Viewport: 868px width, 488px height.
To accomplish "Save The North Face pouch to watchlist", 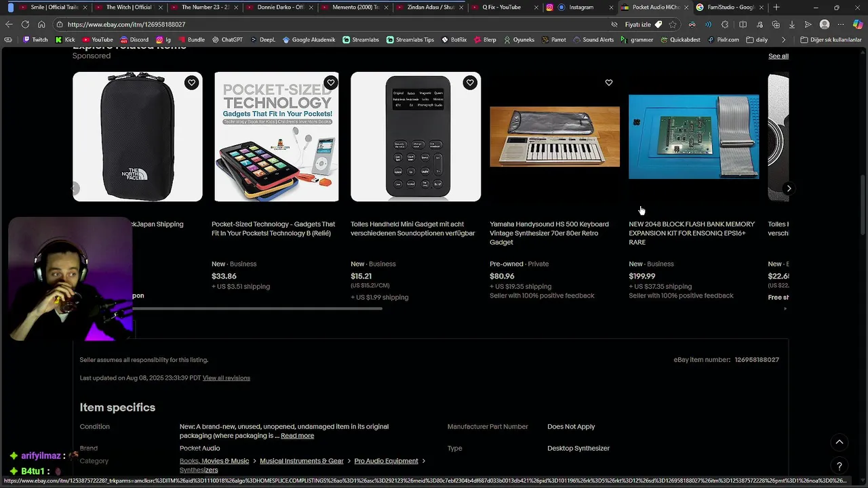I will (x=191, y=83).
